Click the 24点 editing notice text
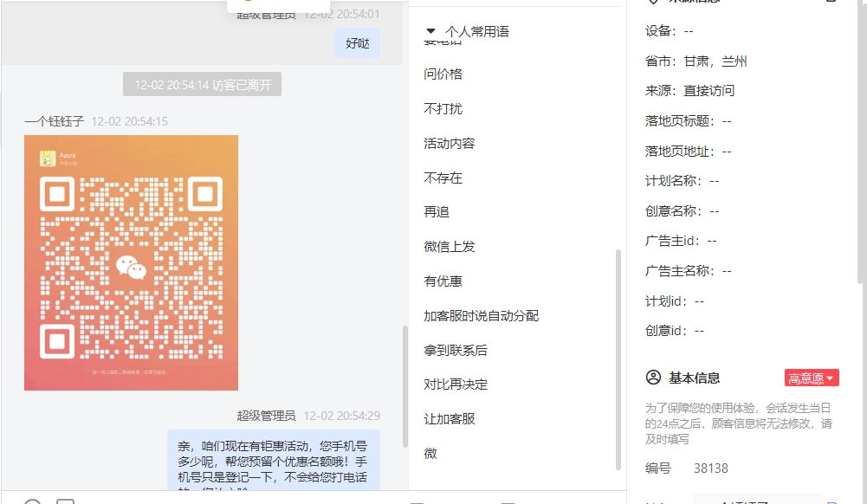Viewport: 867px width, 504px height. pos(739,423)
